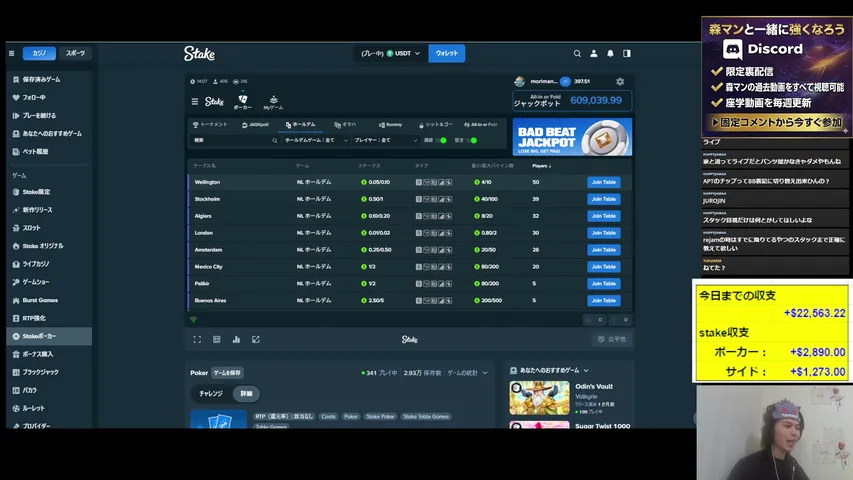Enter fullscreen mode below poker lobby

(x=197, y=340)
